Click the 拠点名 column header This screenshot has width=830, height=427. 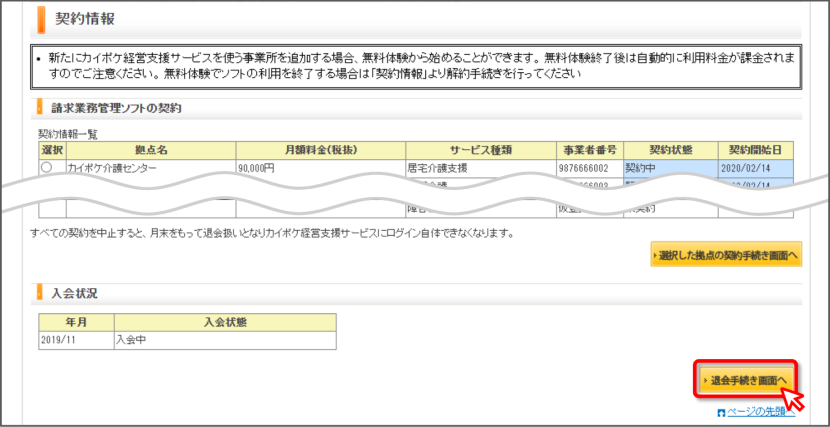pos(151,150)
